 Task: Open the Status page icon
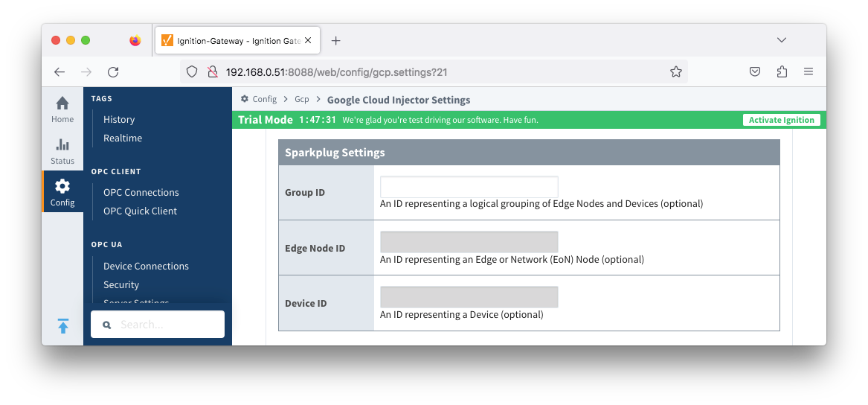(62, 150)
